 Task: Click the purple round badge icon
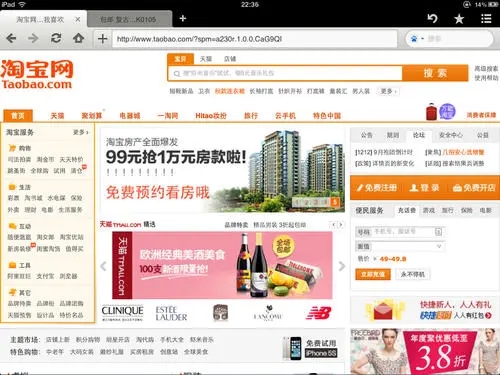click(x=447, y=111)
